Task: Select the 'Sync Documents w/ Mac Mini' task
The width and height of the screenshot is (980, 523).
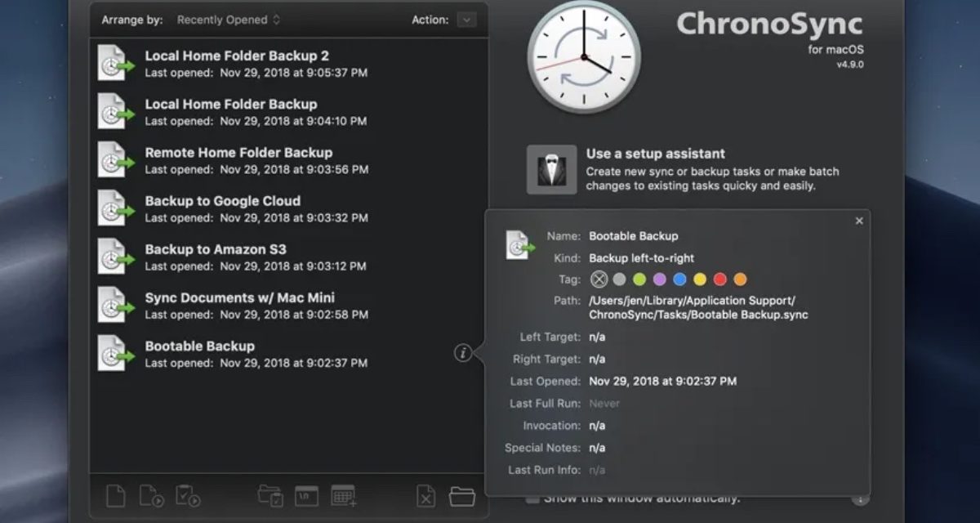Action: (x=239, y=306)
